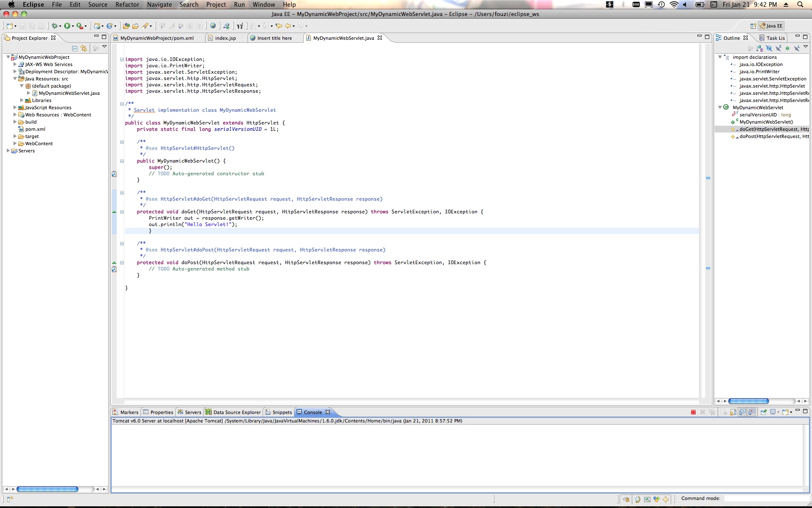The image size is (812, 508).
Task: Switch to the Servers tab in bottom panel
Action: pos(189,412)
